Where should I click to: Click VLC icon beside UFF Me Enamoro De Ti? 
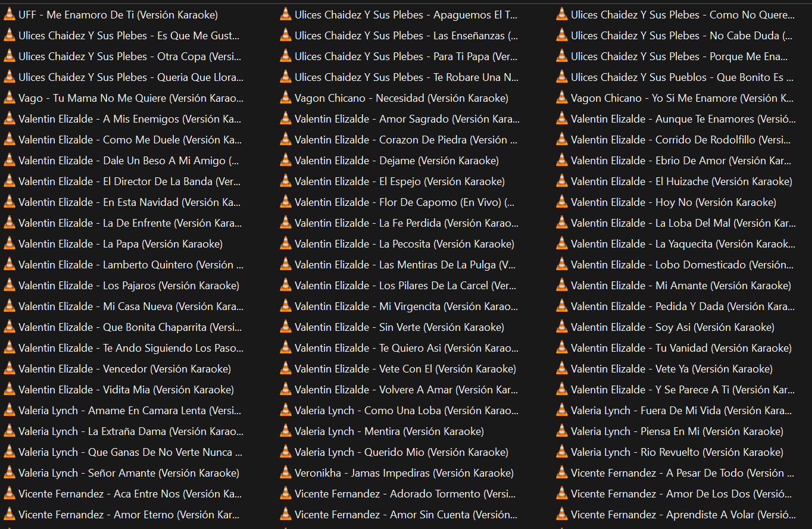pos(10,15)
